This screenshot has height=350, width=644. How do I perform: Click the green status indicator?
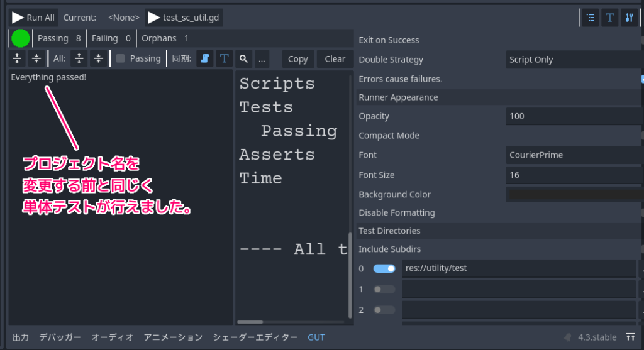coord(21,38)
